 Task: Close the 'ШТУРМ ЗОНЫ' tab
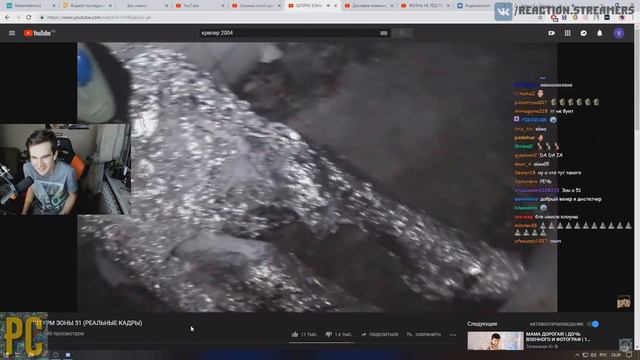coord(336,6)
